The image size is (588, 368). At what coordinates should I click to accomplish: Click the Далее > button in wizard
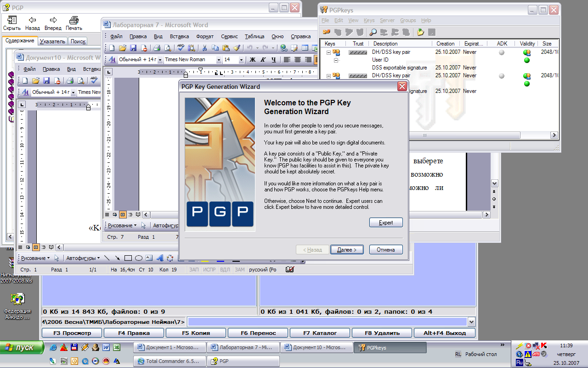point(347,250)
